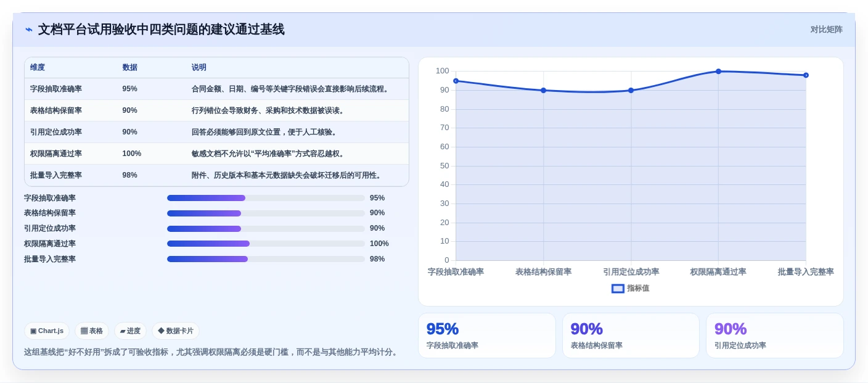Click the 权限隔离通过率 table row name
868x383 pixels.
point(56,154)
